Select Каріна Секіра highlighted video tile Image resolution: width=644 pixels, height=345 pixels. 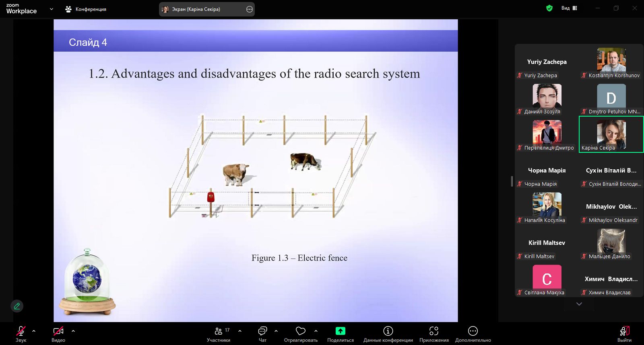coord(611,134)
